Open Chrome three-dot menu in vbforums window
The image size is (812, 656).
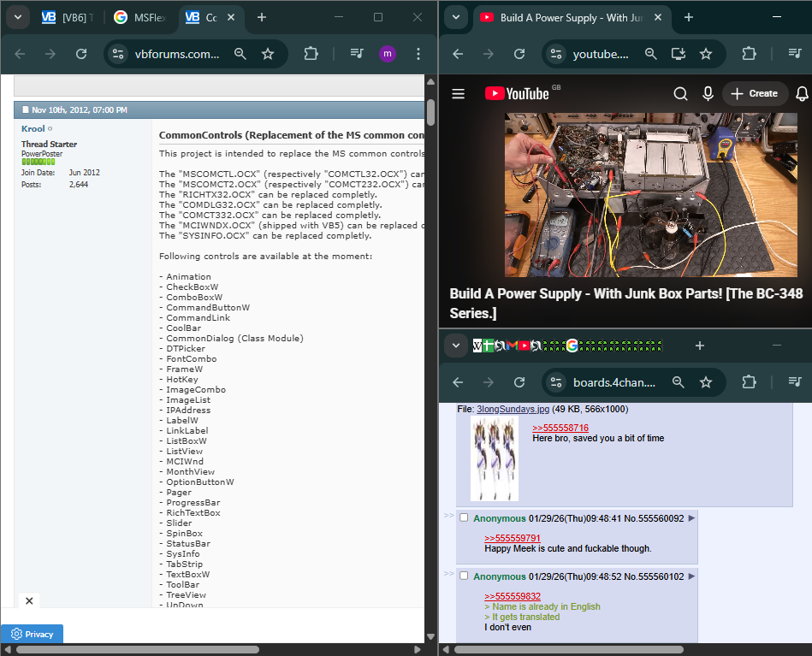click(418, 54)
